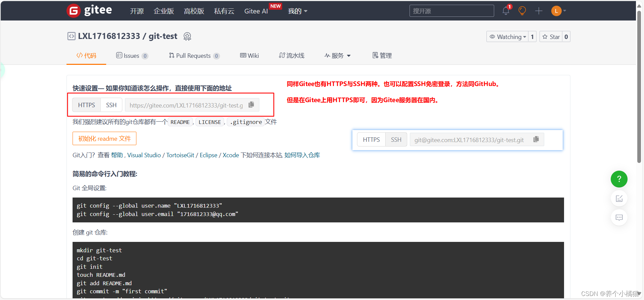
Task: Click 高校版 in the top navigation
Action: [x=194, y=11]
